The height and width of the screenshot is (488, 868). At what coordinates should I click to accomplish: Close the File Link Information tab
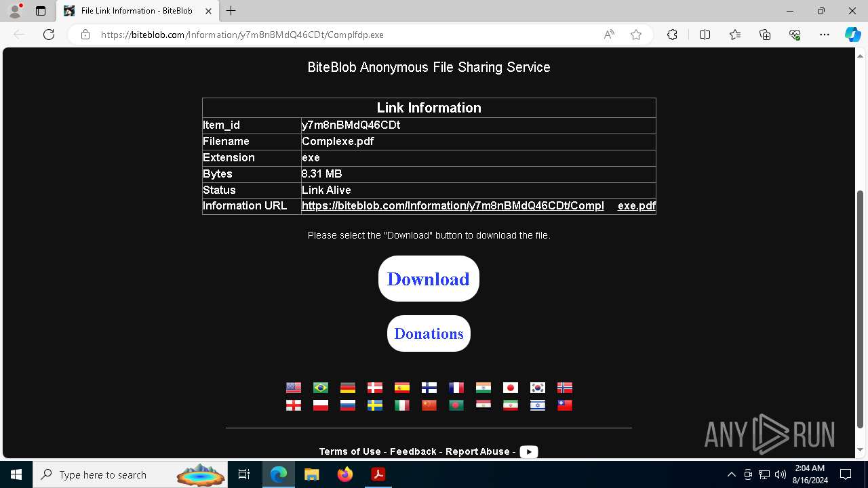pyautogui.click(x=209, y=11)
